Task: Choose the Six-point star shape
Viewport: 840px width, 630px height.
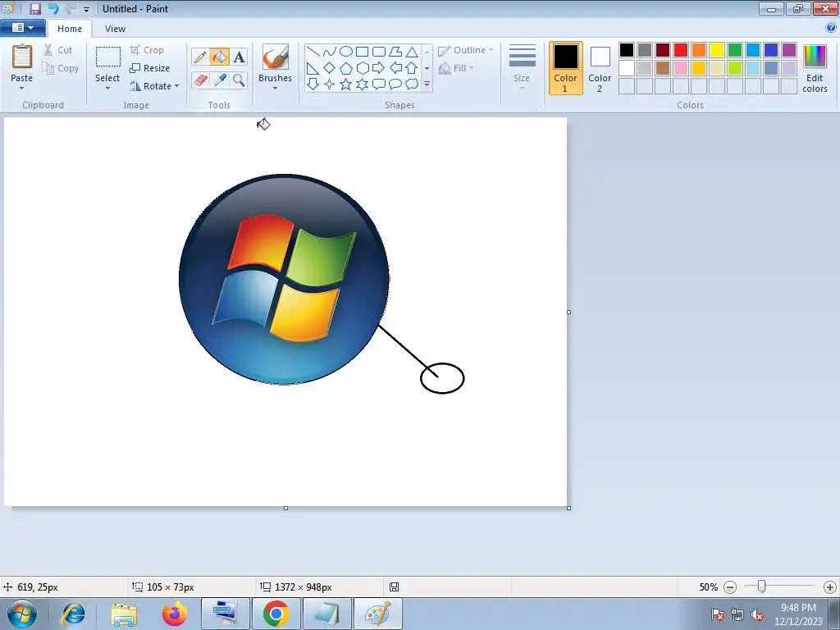Action: (x=362, y=84)
